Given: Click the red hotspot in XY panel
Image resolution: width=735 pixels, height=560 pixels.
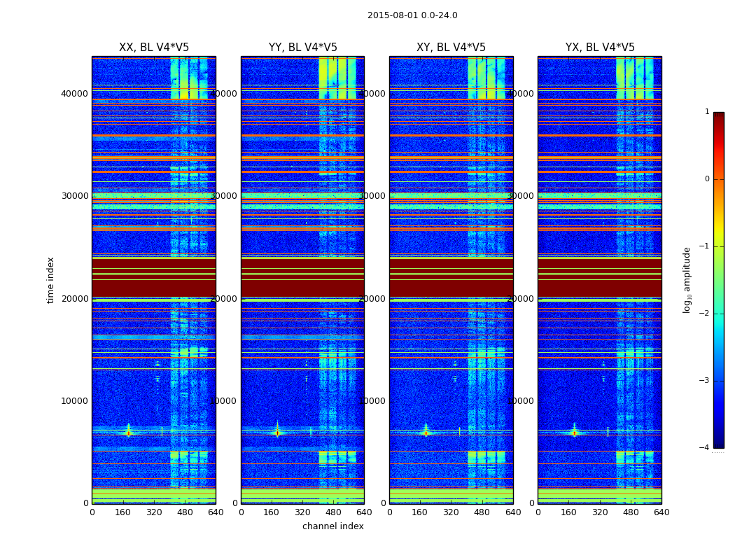Looking at the screenshot, I should point(426,433).
